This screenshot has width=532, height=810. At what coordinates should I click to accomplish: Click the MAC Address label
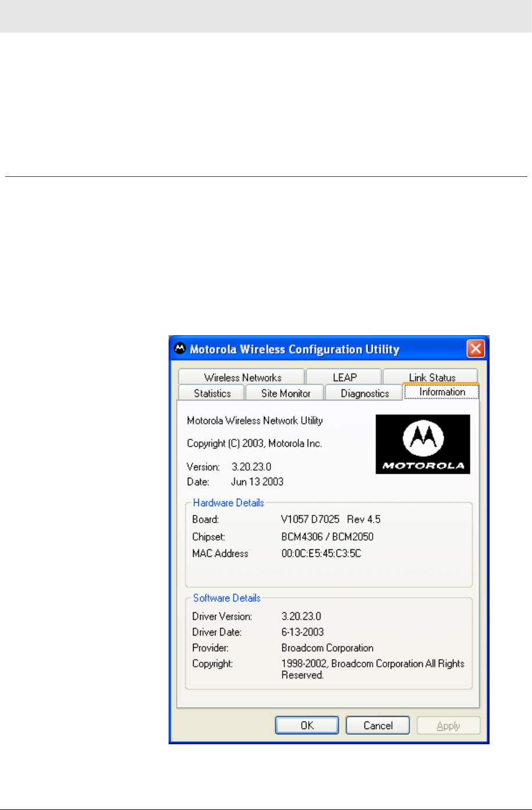coord(220,553)
